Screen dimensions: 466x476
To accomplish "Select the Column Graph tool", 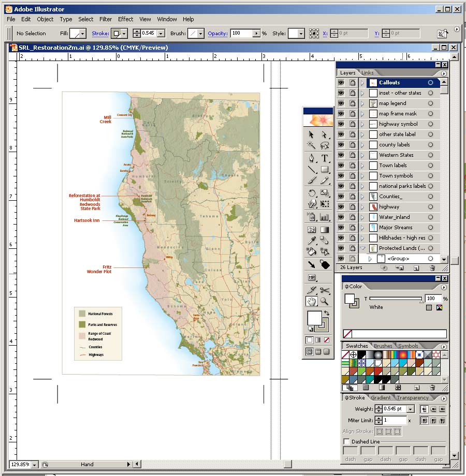I will click(x=325, y=217).
